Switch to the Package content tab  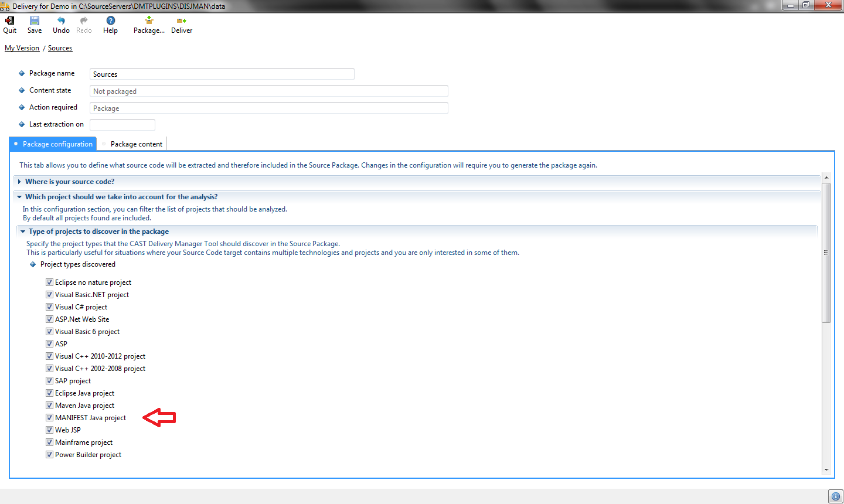point(136,144)
